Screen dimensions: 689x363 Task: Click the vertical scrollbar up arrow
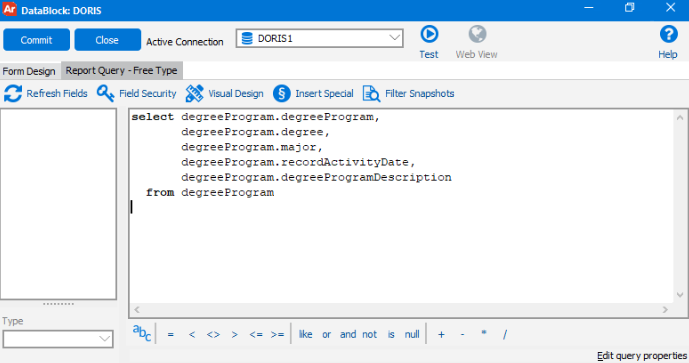680,117
